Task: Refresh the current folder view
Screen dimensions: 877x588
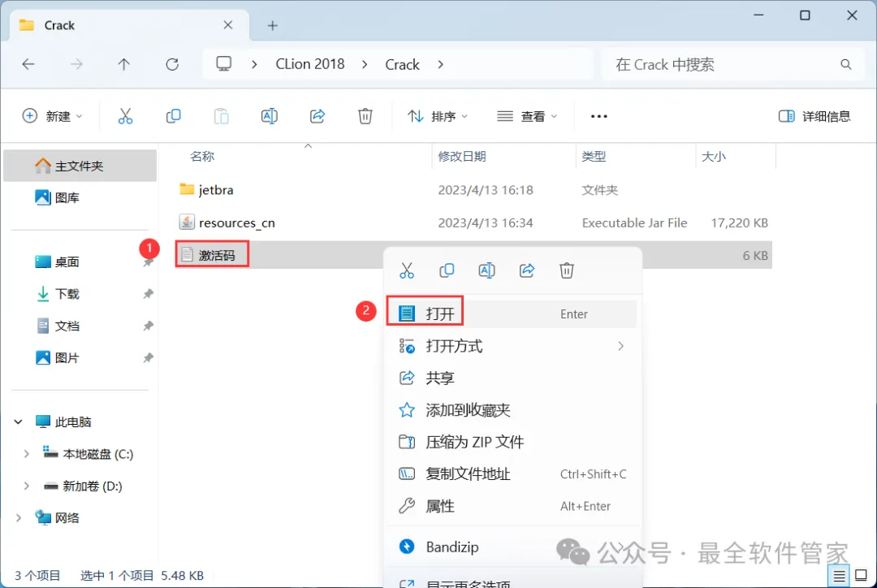Action: 172,64
